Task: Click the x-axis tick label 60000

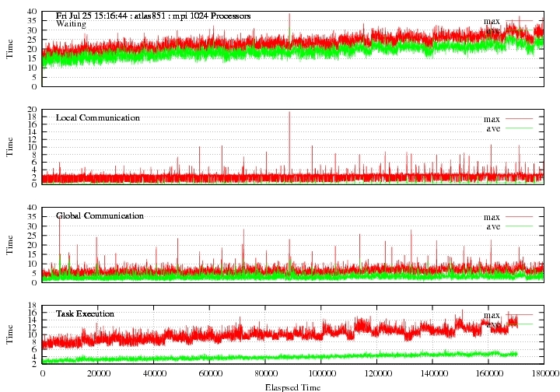Action: click(209, 374)
